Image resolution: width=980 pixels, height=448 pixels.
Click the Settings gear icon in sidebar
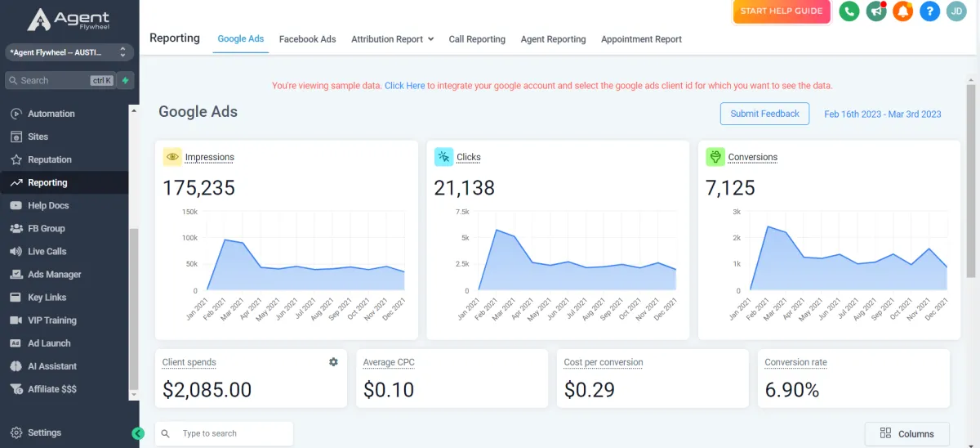coord(16,432)
